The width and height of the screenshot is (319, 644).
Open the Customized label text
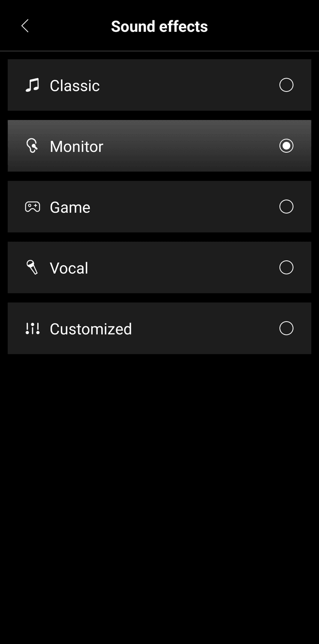point(91,328)
